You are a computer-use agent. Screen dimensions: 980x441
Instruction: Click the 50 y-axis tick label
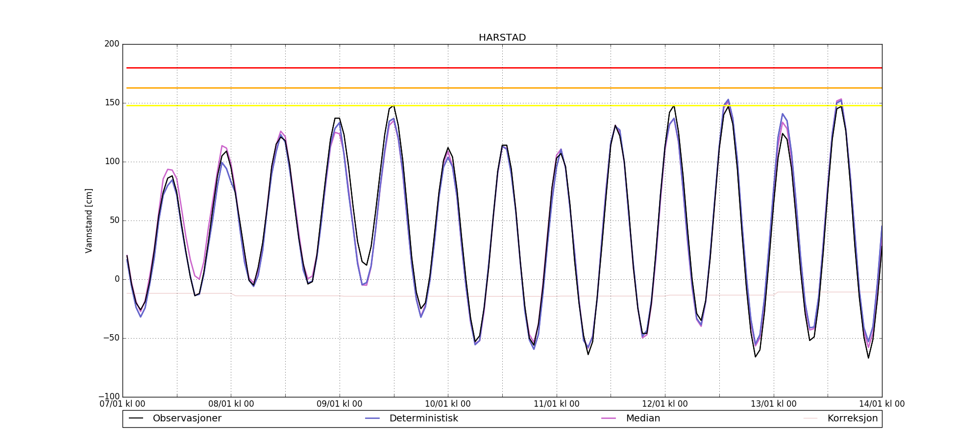[x=114, y=220]
